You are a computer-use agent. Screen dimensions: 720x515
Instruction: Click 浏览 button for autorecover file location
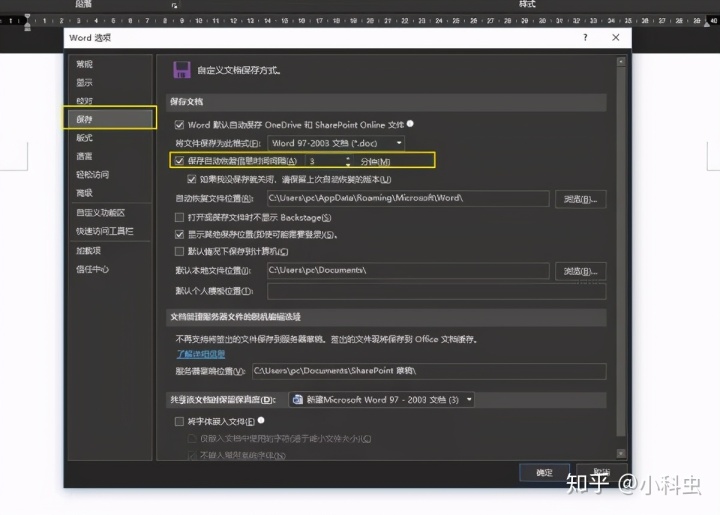coord(580,199)
